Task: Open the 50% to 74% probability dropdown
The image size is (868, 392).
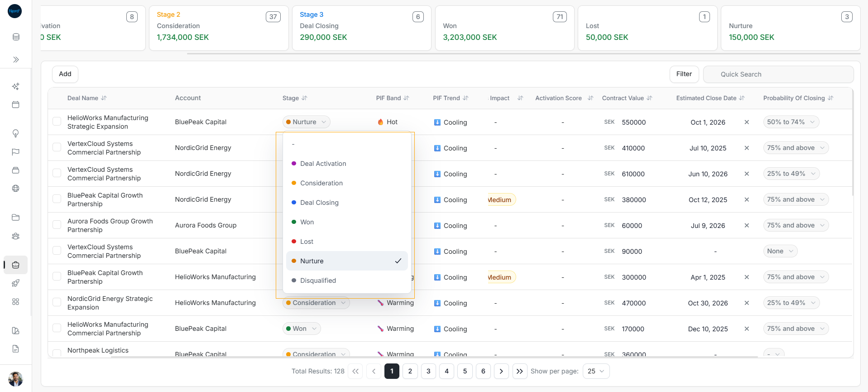Action: point(791,122)
